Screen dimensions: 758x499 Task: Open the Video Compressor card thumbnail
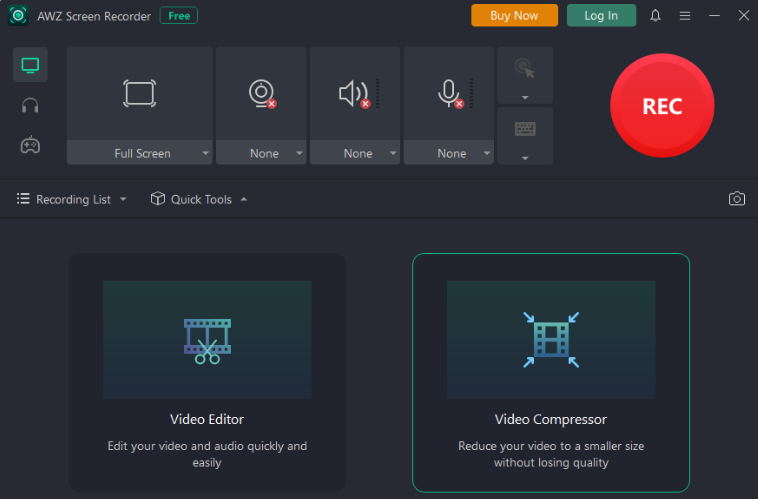point(551,339)
